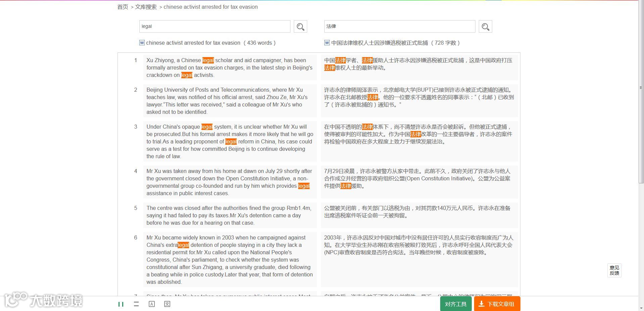Show Chinese-only view with the 文 icon
Screen dimensions: 644x311
[x=167, y=304]
